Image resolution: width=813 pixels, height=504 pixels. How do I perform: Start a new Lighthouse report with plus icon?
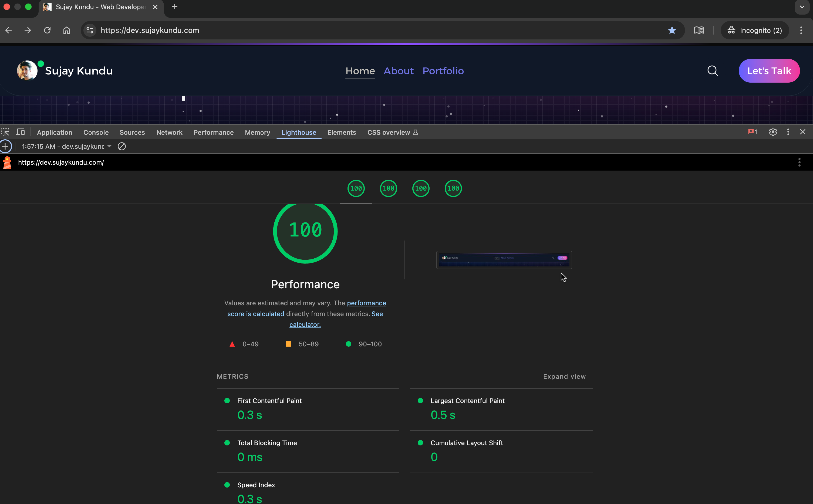pyautogui.click(x=5, y=146)
